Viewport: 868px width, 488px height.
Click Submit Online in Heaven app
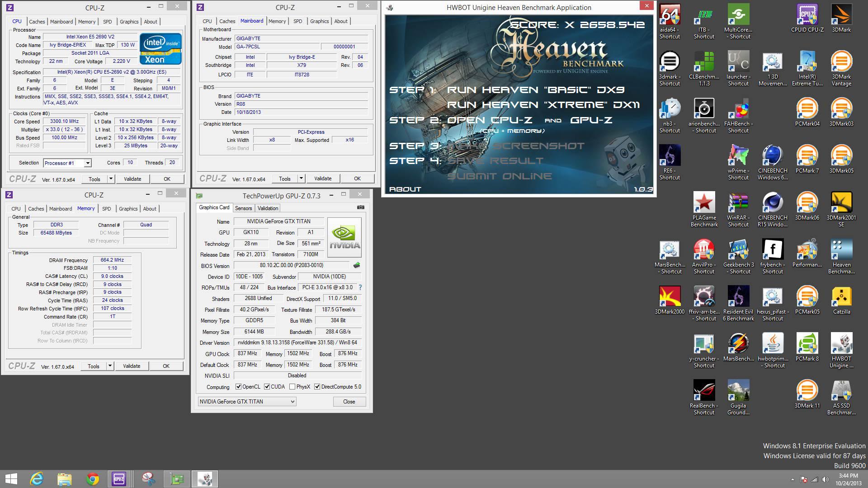[x=500, y=176]
